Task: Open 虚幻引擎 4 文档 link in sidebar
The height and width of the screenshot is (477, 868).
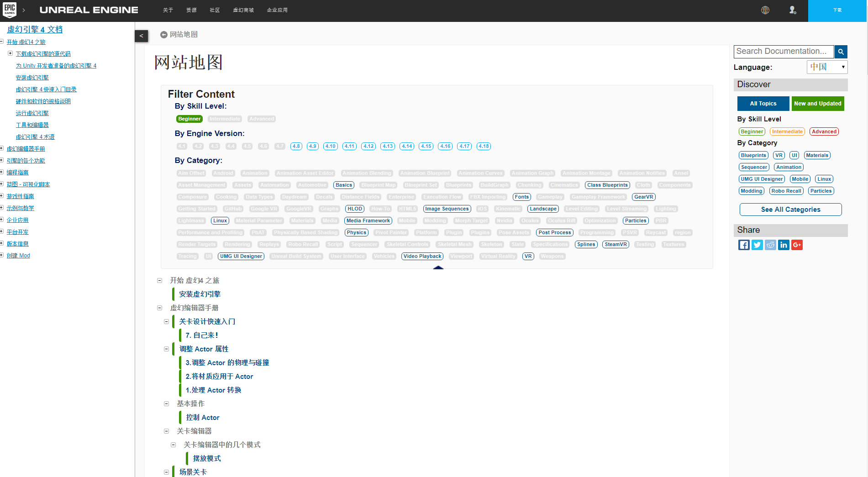Action: (x=35, y=30)
